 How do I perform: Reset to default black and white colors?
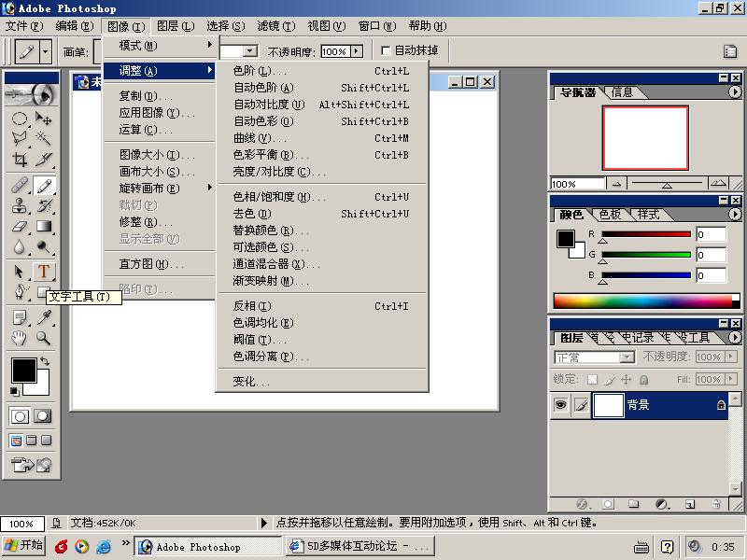(x=14, y=391)
